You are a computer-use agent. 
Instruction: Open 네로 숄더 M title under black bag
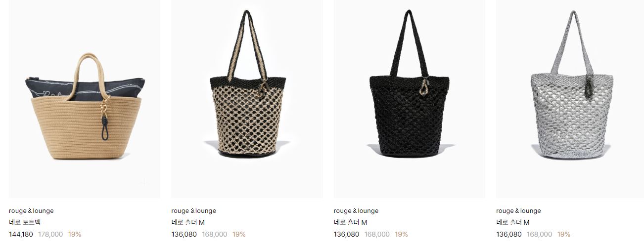coord(350,222)
